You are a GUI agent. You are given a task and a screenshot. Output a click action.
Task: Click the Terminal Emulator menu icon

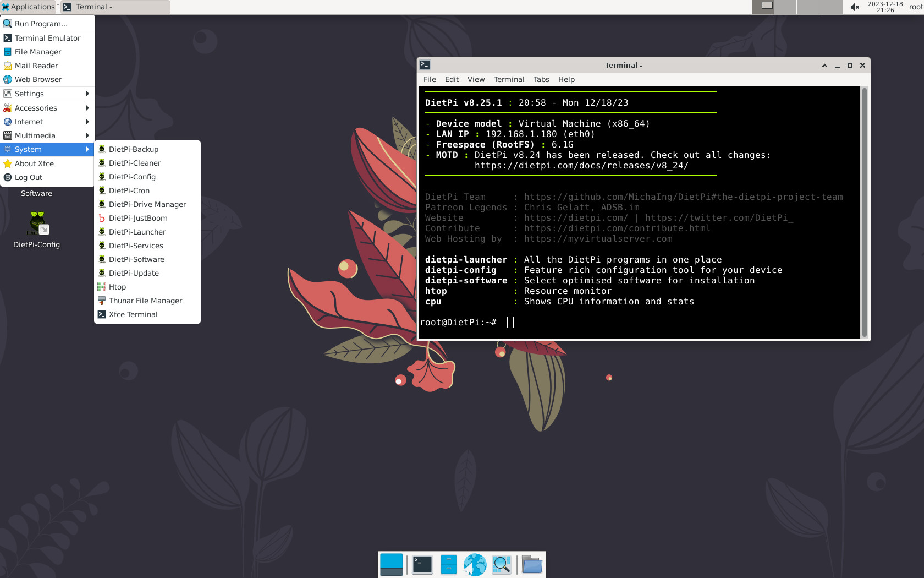click(x=8, y=38)
